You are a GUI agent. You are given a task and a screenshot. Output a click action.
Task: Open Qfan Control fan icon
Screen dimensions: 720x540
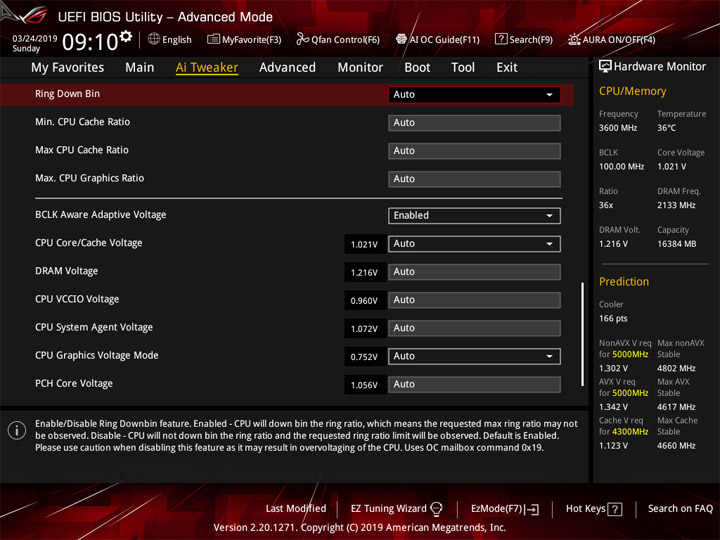(x=302, y=39)
